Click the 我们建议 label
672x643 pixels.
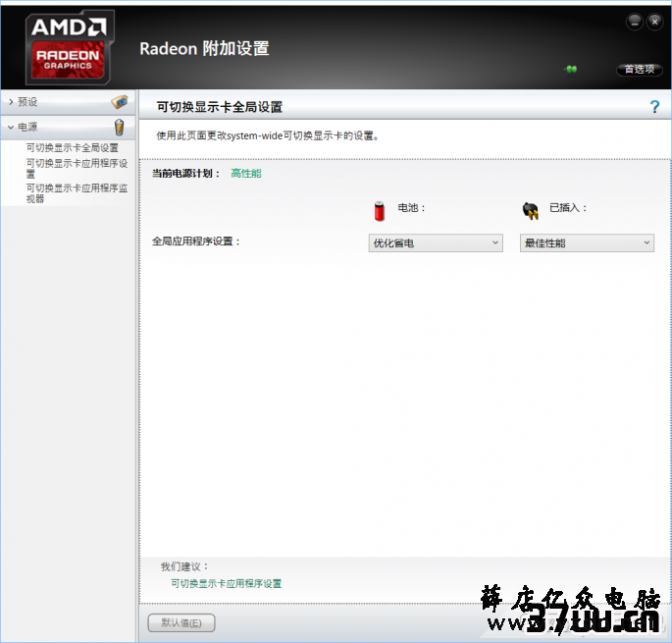(x=184, y=566)
